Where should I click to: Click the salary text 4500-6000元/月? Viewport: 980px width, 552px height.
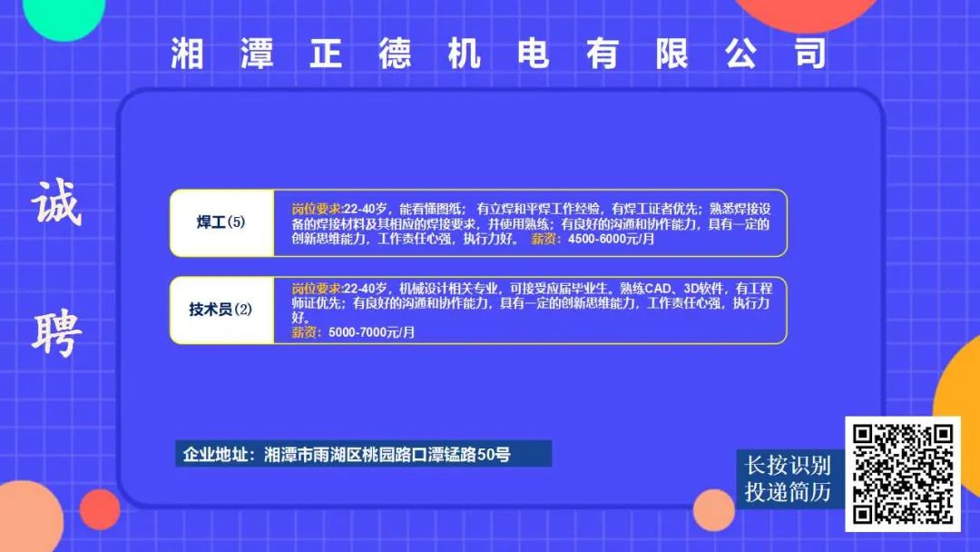coord(611,239)
